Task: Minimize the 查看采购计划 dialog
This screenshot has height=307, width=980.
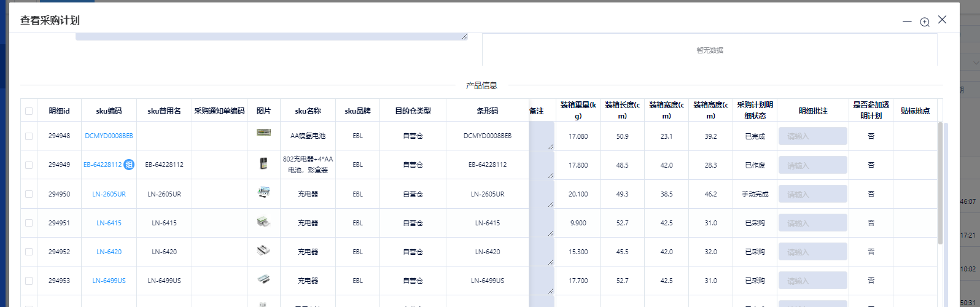Action: [907, 22]
